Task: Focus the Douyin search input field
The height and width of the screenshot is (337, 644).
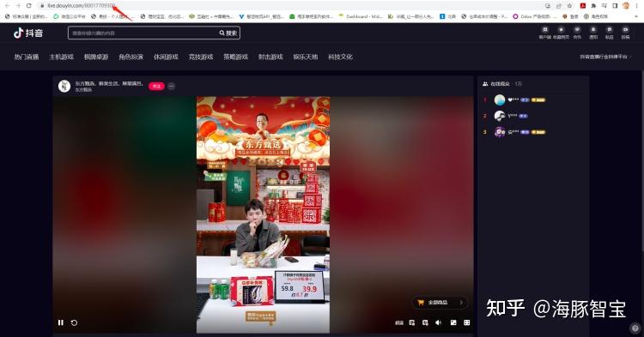Action: [x=143, y=33]
